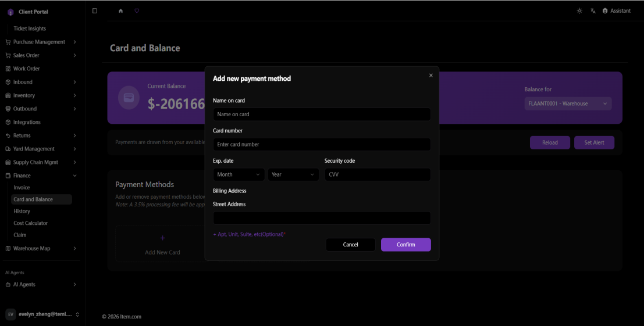Image resolution: width=644 pixels, height=326 pixels.
Task: Open the language translation icon
Action: [x=593, y=11]
